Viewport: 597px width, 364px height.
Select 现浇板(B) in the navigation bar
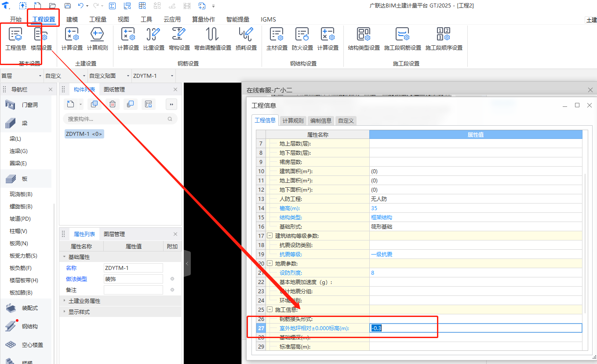(21, 194)
